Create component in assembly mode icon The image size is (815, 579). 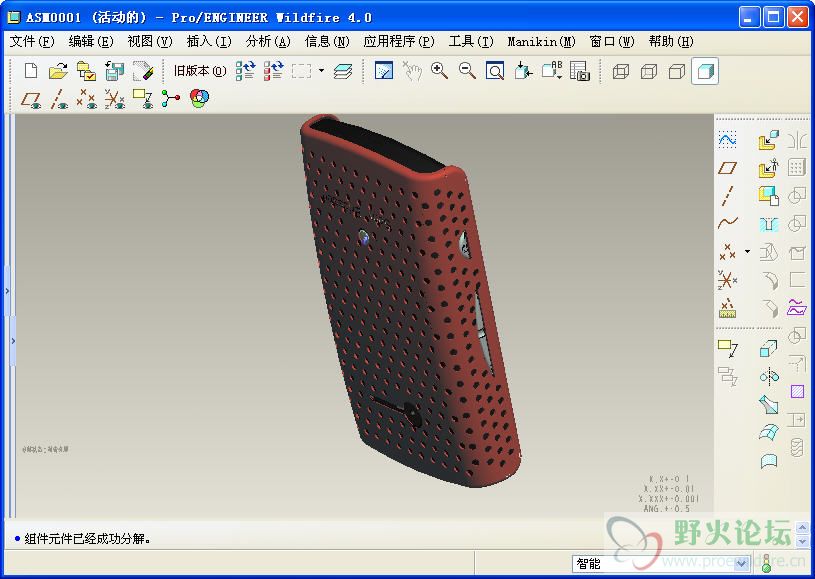(769, 196)
